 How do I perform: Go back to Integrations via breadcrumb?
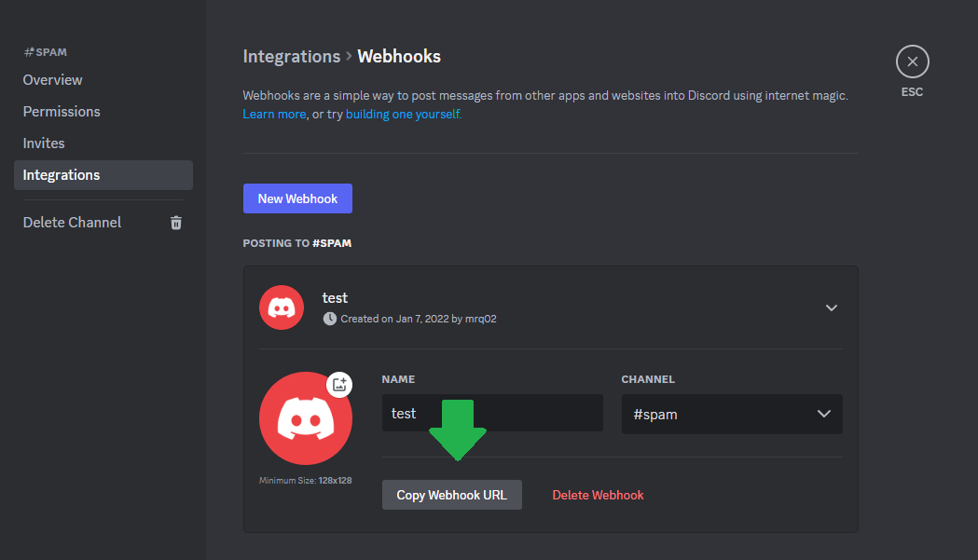point(291,56)
